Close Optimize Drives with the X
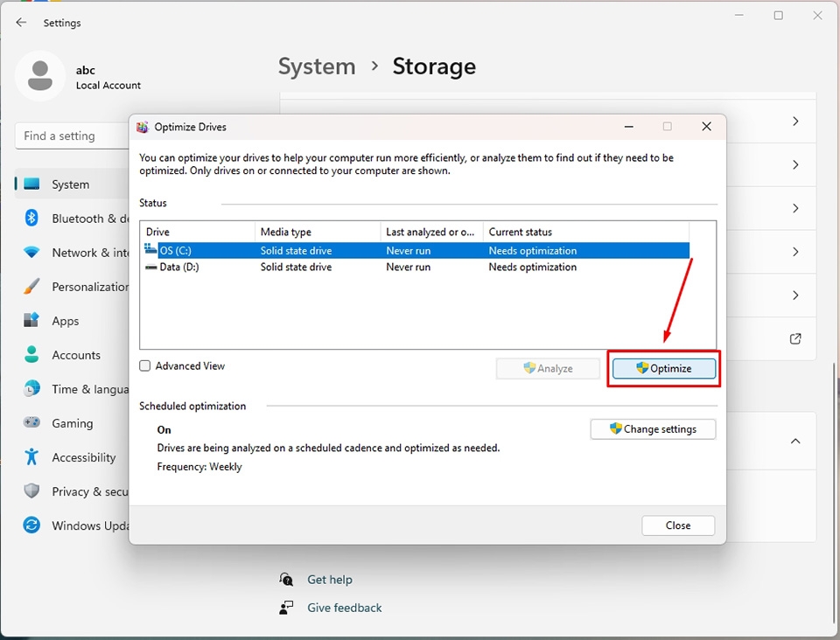The width and height of the screenshot is (840, 640). coord(707,126)
